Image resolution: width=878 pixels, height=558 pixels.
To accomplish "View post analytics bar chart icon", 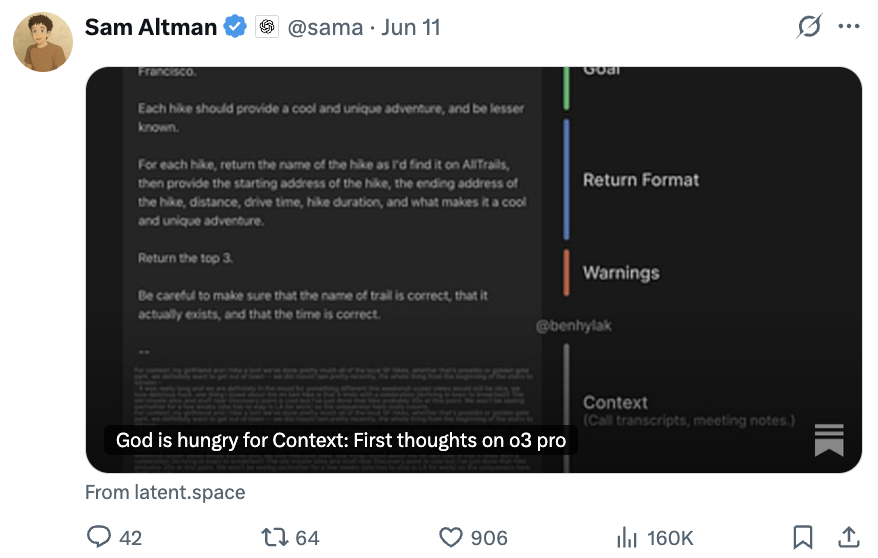I will tap(627, 537).
